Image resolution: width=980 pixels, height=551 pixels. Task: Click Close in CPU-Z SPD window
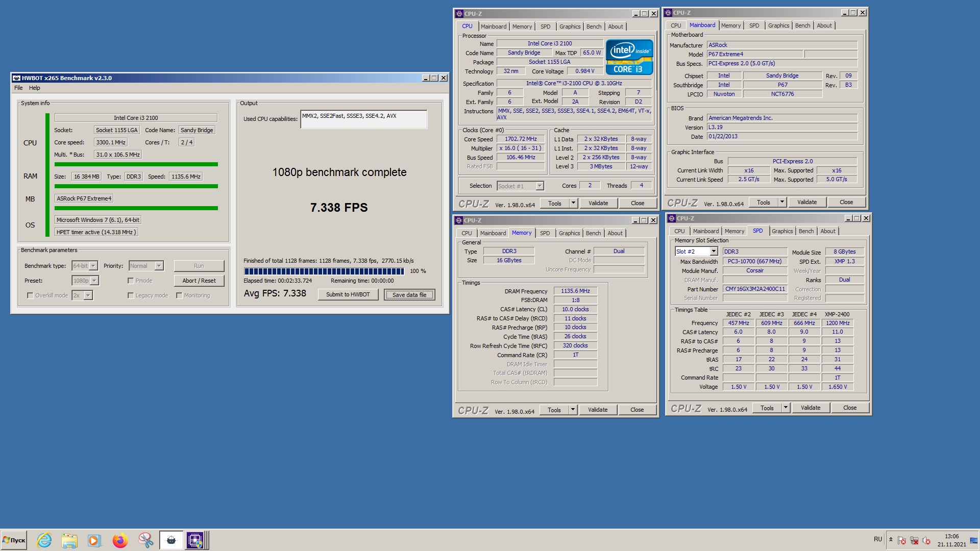[x=850, y=408]
